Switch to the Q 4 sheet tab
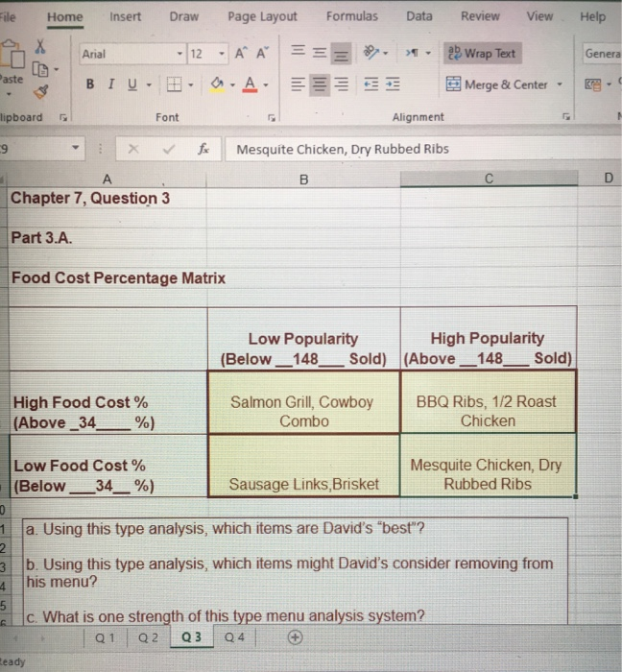The height and width of the screenshot is (672, 622). click(235, 637)
